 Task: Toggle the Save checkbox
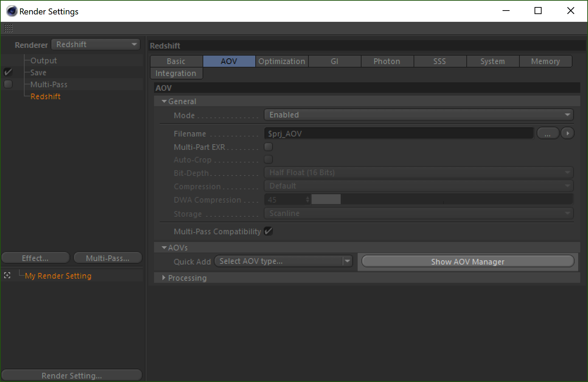point(8,72)
